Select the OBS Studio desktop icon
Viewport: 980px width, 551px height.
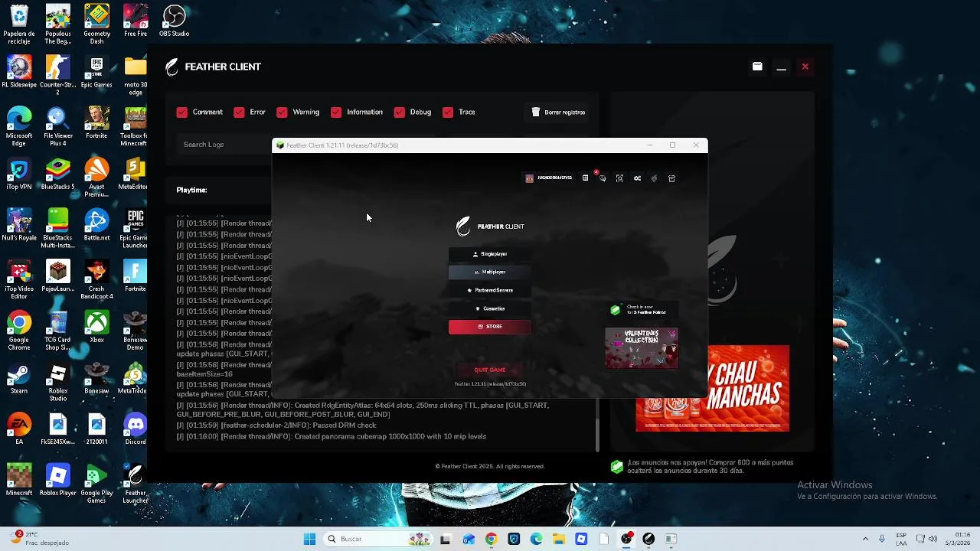(x=175, y=21)
